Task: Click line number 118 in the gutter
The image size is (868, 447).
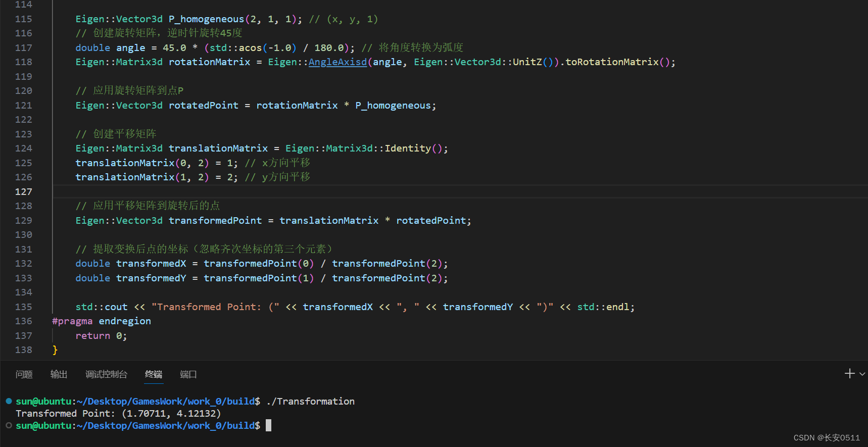Action: (23, 62)
